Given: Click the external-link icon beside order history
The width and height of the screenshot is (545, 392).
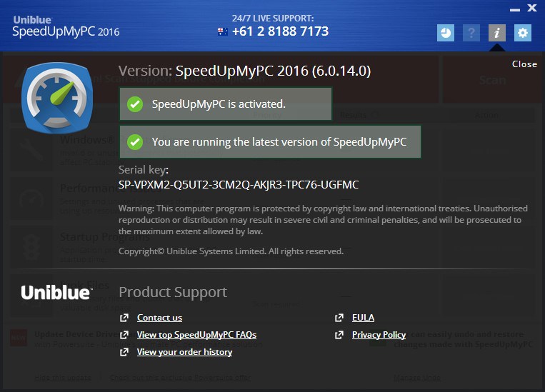Looking at the screenshot, I should [x=124, y=352].
